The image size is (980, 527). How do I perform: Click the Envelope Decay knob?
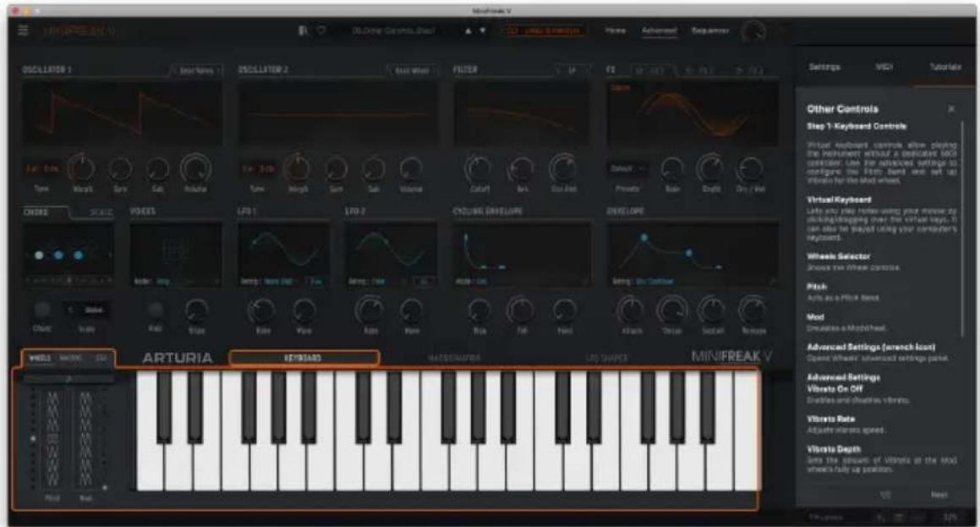pos(672,310)
